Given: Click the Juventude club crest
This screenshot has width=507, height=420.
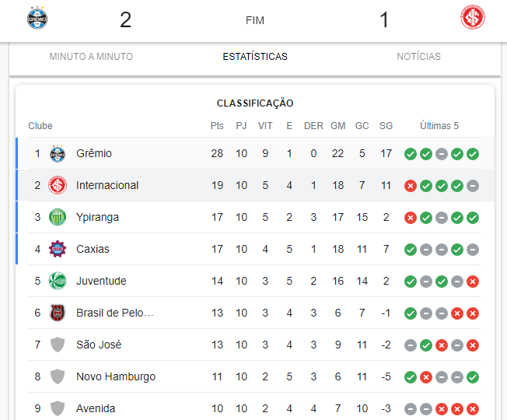Looking at the screenshot, I should tap(58, 281).
